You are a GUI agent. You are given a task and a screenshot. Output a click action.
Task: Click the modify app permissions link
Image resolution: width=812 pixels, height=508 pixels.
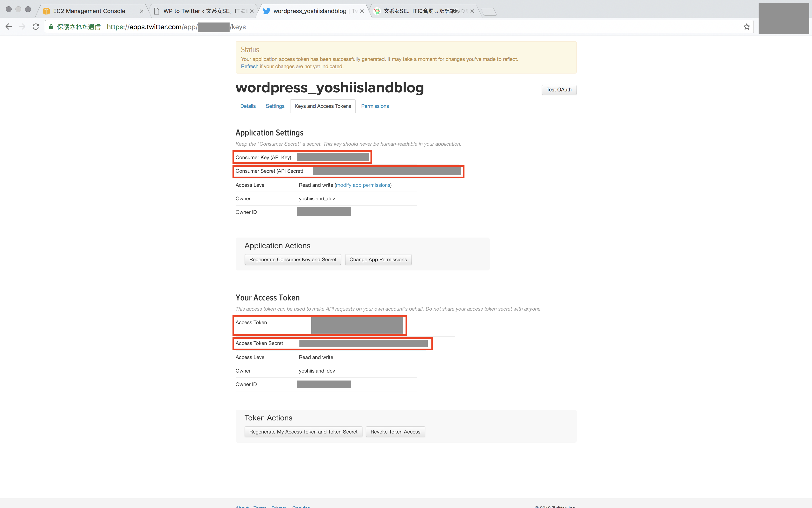pyautogui.click(x=363, y=185)
